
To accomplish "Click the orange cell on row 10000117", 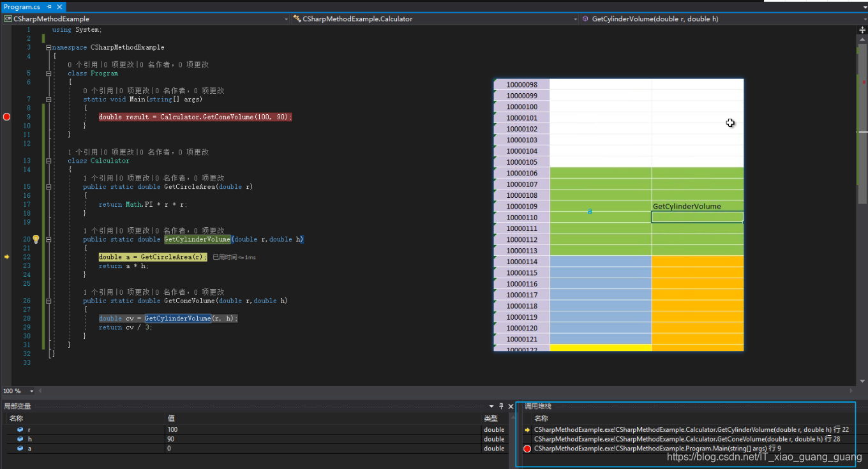I will tap(698, 295).
